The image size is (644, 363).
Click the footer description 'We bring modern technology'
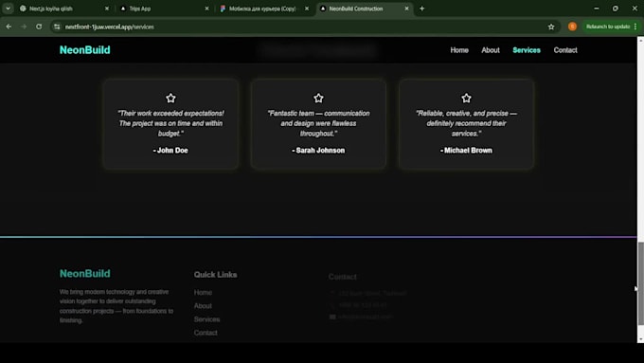(116, 306)
